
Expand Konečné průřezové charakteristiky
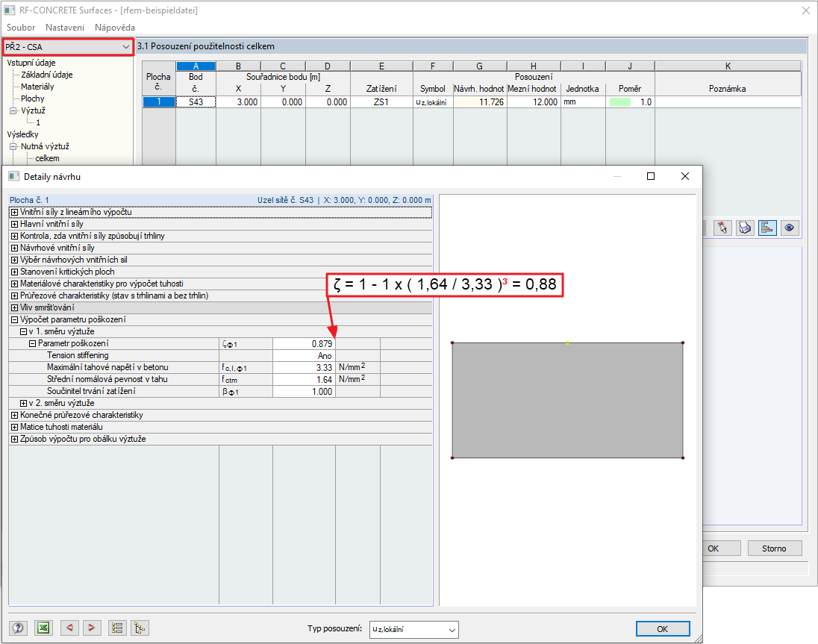click(15, 415)
